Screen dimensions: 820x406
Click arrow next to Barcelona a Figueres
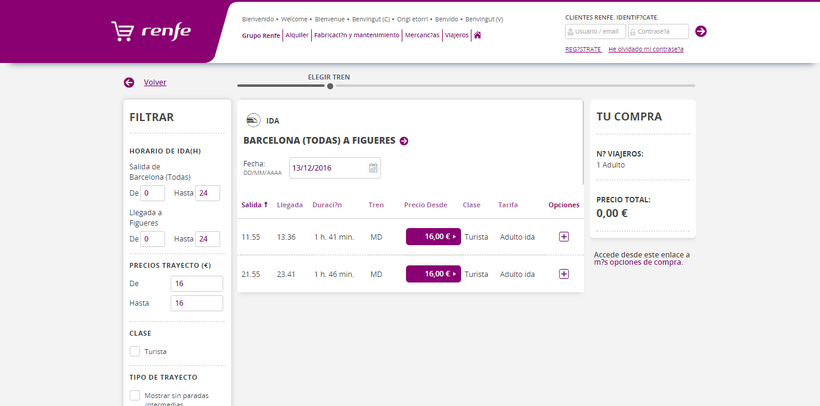click(404, 141)
